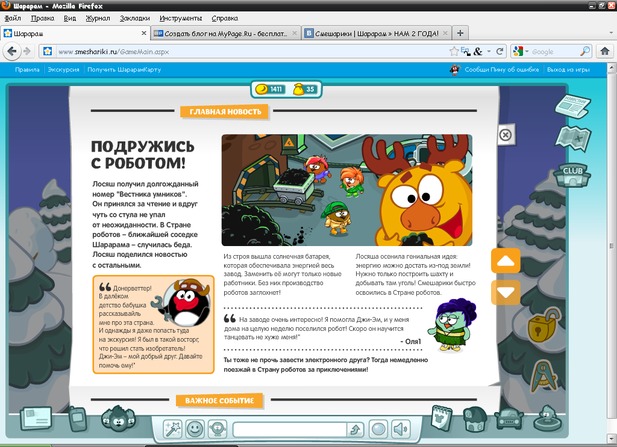
Task: Switch to Смешарики НАМ 2 ГОДА tab
Action: coord(377,33)
